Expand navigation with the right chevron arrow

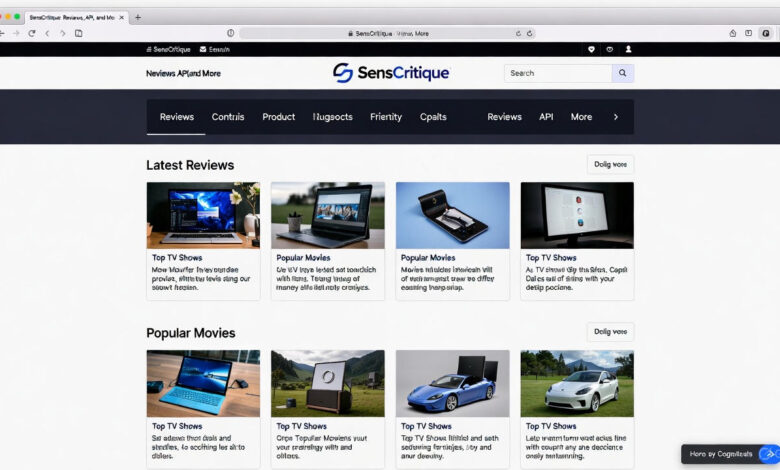coord(616,117)
